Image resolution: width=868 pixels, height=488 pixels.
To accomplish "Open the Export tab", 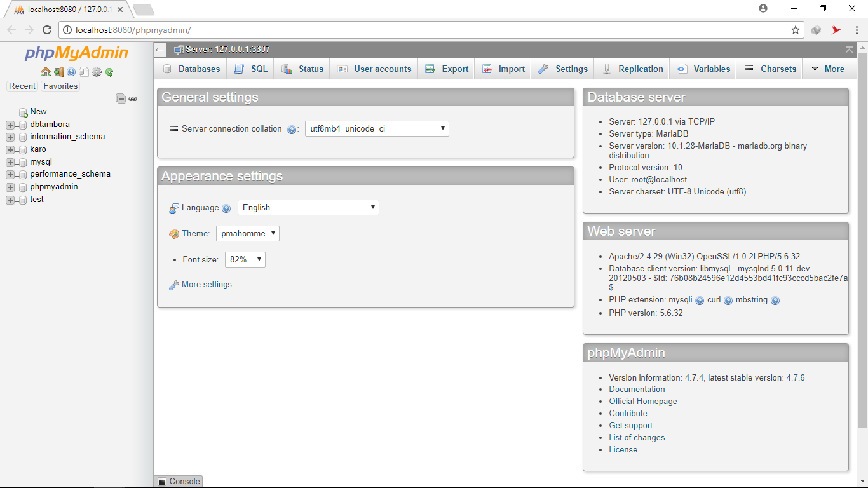I will 447,69.
